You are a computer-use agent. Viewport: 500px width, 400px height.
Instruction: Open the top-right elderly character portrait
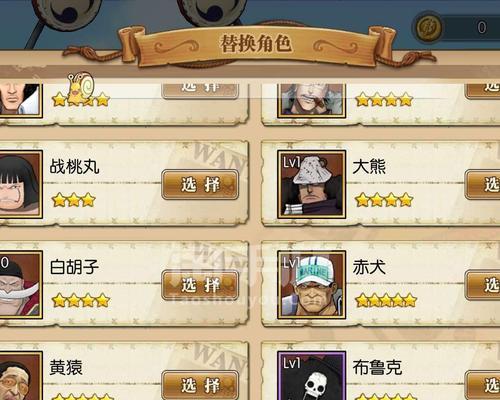pos(311,101)
